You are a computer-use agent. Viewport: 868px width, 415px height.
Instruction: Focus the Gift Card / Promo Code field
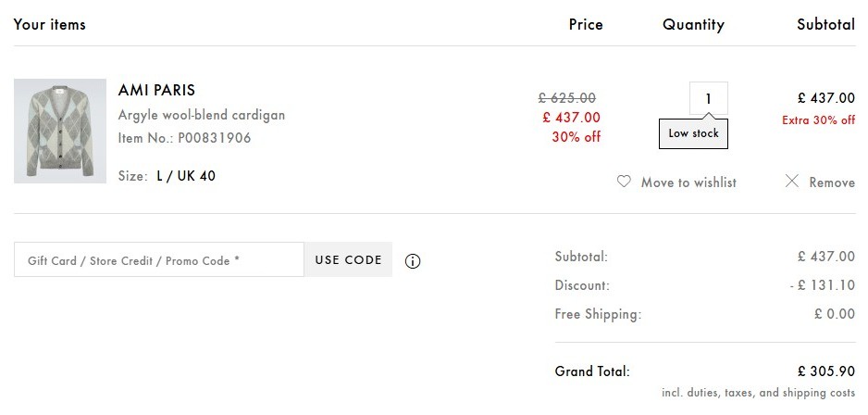[159, 259]
